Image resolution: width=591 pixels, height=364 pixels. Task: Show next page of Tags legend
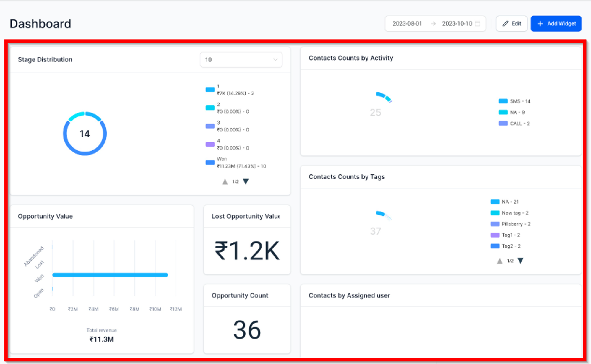click(520, 261)
